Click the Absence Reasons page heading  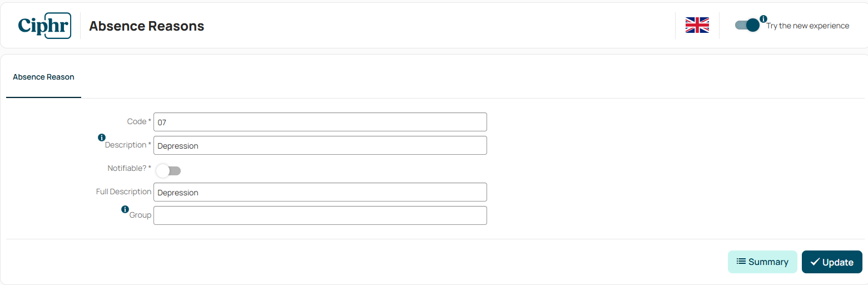point(146,26)
